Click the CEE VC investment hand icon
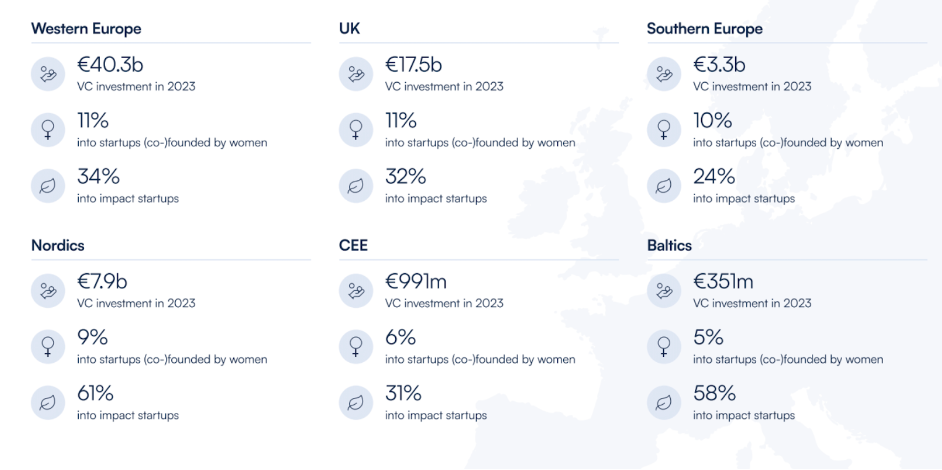 (356, 291)
